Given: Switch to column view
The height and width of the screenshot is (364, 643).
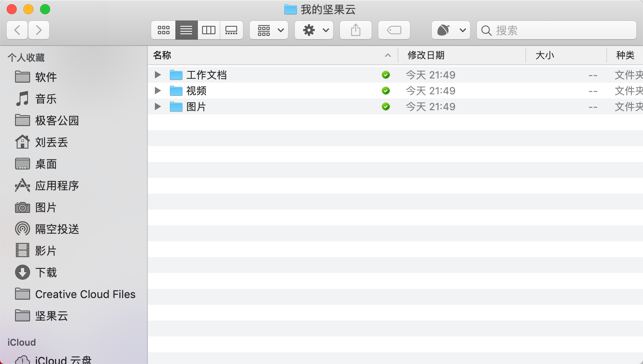Looking at the screenshot, I should [x=209, y=30].
